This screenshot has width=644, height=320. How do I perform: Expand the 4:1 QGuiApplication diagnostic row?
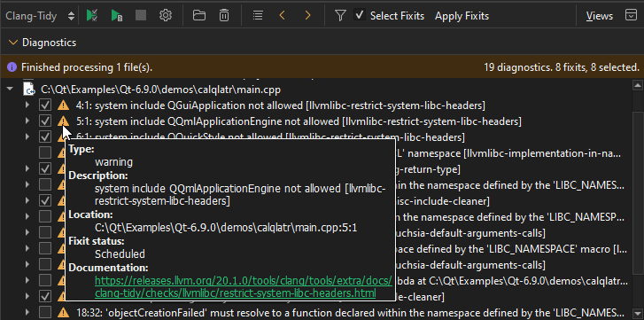27,105
